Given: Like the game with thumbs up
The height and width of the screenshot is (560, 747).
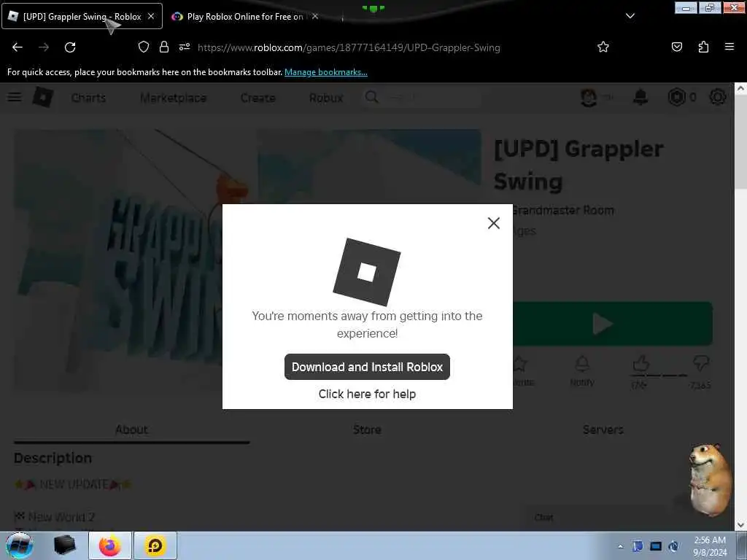Looking at the screenshot, I should coord(640,366).
